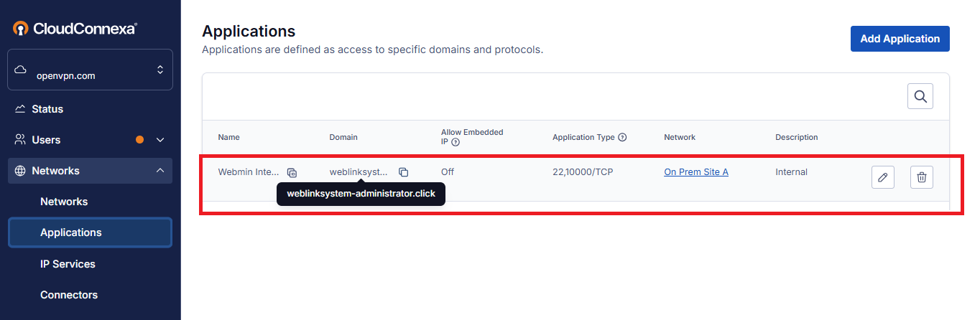Click the Add Application button
The width and height of the screenshot is (980, 320).
coord(900,39)
